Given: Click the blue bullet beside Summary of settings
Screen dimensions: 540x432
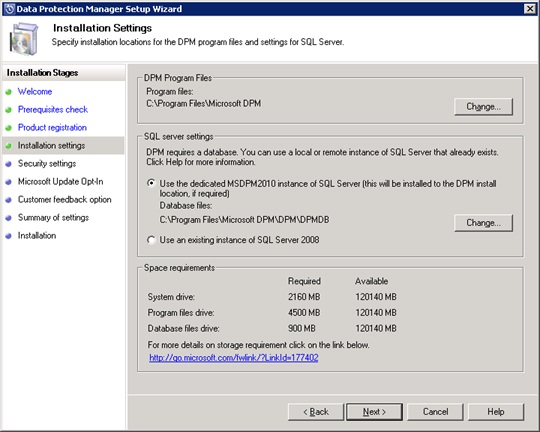Looking at the screenshot, I should 9,218.
